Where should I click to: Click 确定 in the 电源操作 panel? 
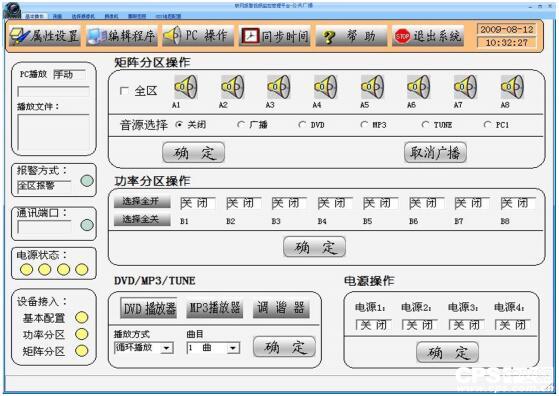447,352
